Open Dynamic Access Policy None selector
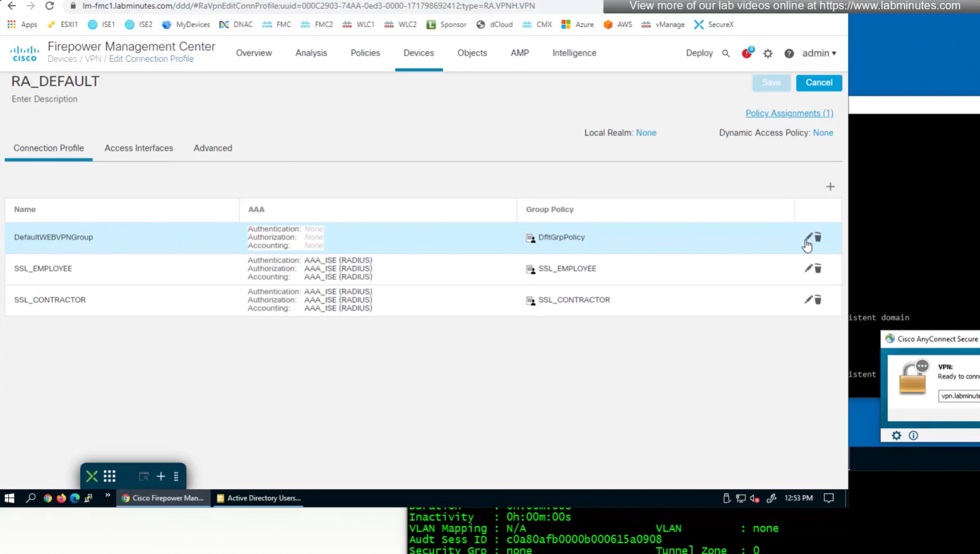 pyautogui.click(x=823, y=133)
